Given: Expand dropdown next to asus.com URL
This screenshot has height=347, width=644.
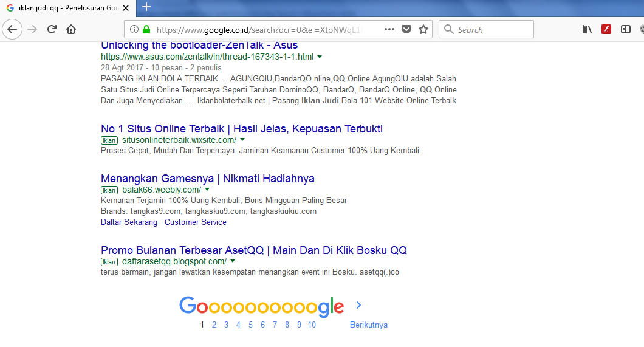Looking at the screenshot, I should click(x=320, y=57).
